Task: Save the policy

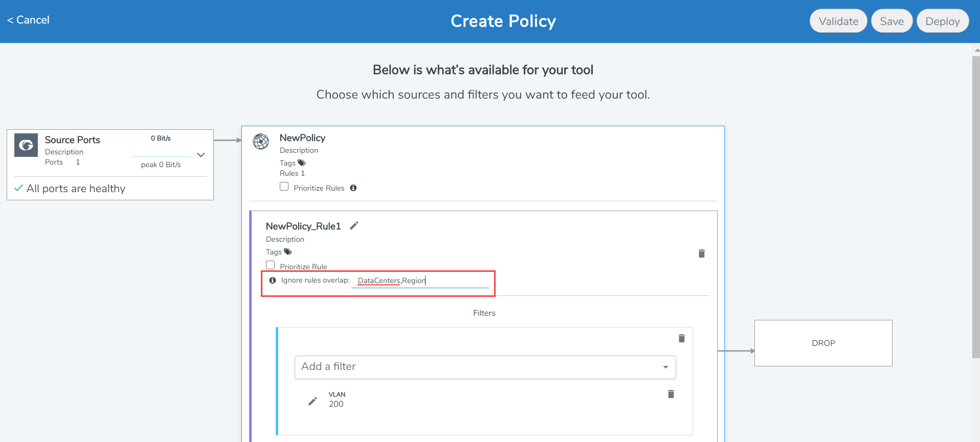Action: tap(891, 21)
